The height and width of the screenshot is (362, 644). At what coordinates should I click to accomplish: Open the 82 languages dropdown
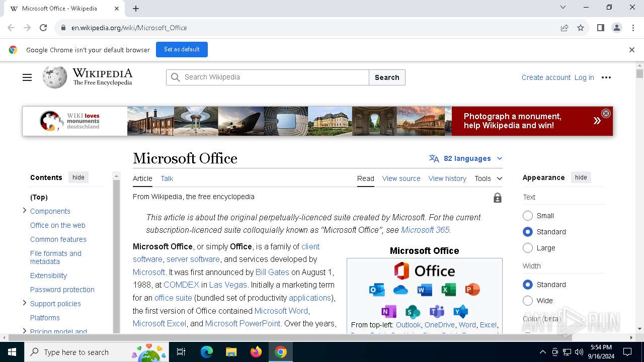[x=465, y=158]
